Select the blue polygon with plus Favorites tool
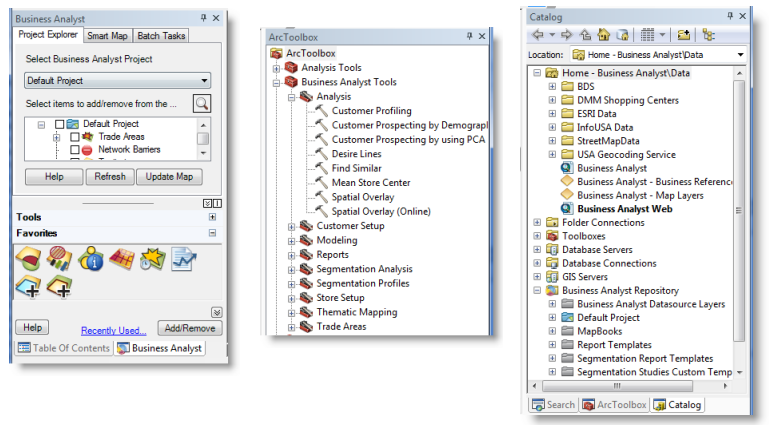Image resolution: width=772 pixels, height=425 pixels. pos(29,287)
